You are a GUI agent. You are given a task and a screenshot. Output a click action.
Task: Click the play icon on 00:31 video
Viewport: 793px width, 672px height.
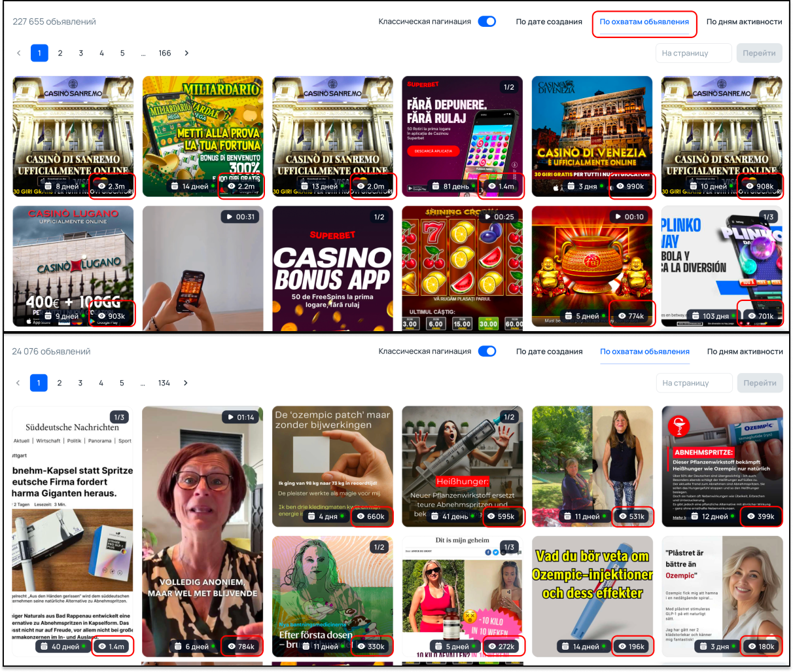(x=228, y=217)
